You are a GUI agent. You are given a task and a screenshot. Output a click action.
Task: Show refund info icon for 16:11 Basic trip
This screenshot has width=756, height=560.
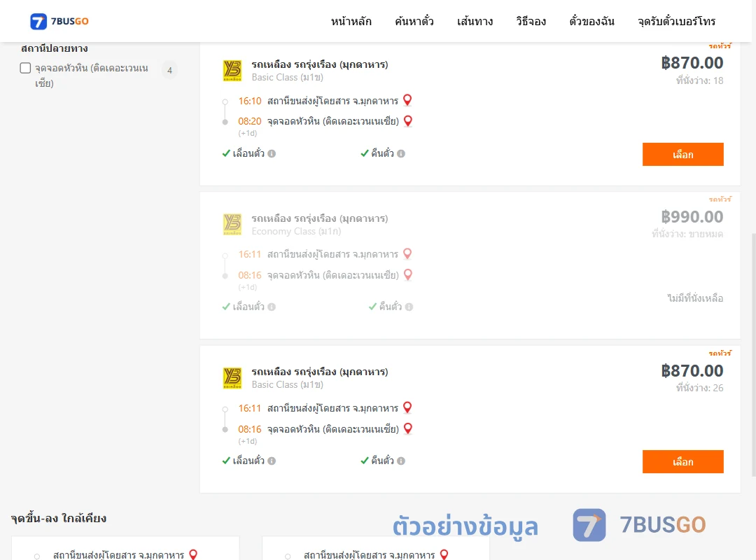click(x=401, y=461)
